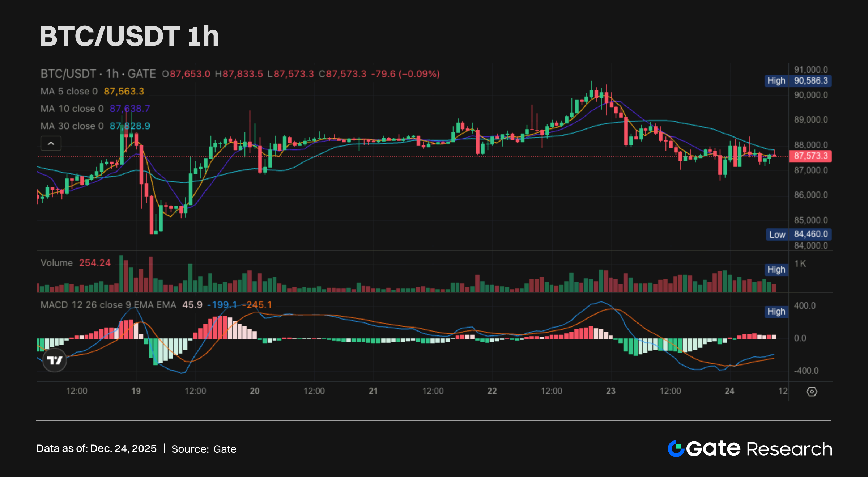Open chart settings gear icon
This screenshot has height=477, width=868.
pos(812,392)
